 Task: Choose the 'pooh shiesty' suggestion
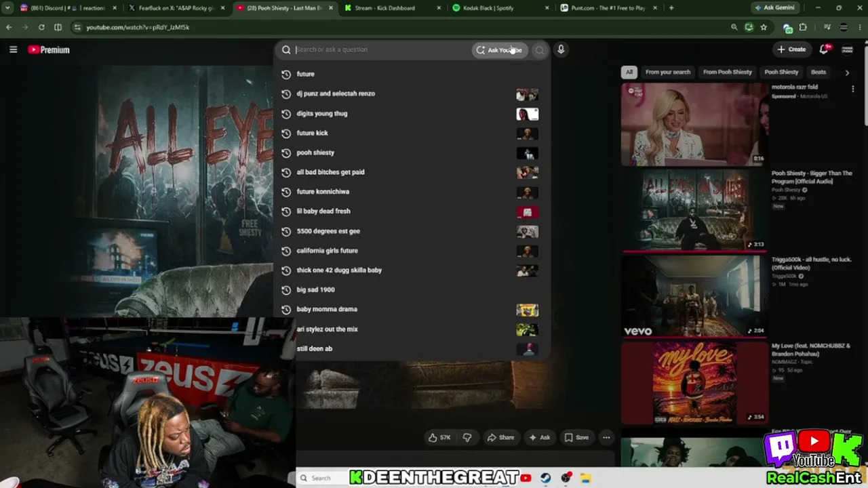[412, 152]
